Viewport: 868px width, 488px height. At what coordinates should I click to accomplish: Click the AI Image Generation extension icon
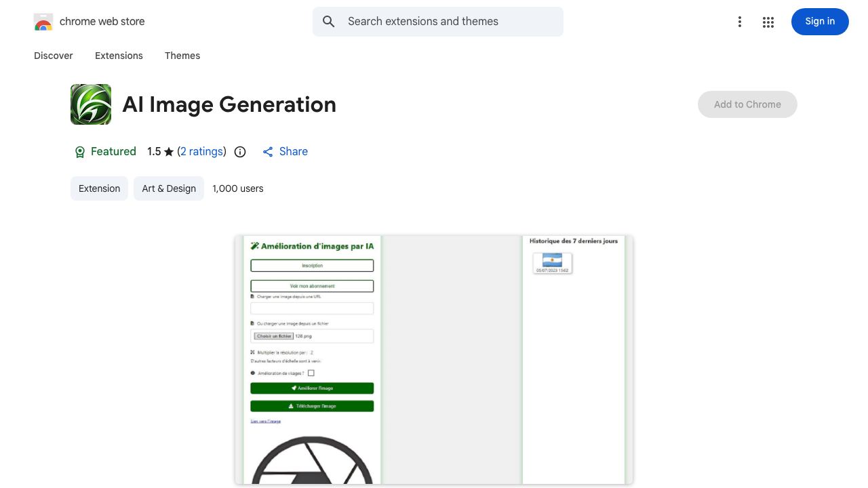91,104
